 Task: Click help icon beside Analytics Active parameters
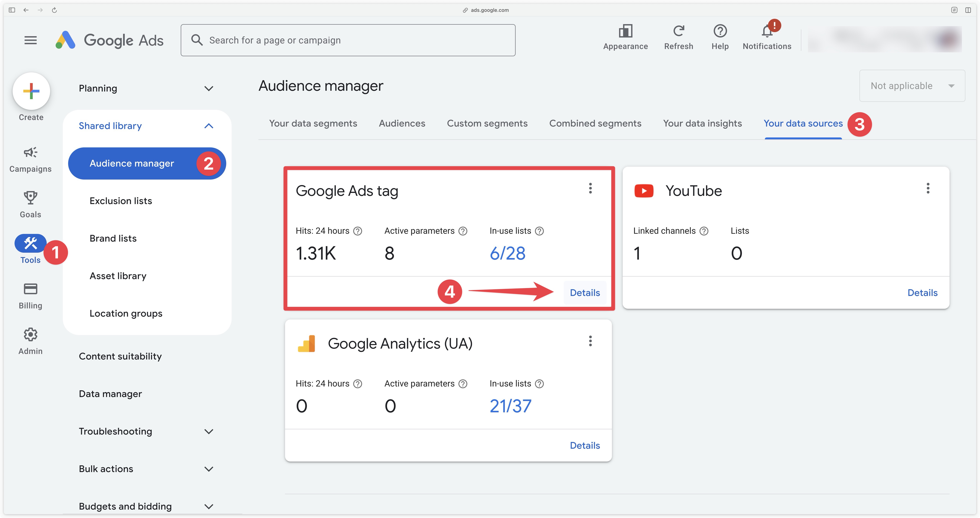coord(463,384)
